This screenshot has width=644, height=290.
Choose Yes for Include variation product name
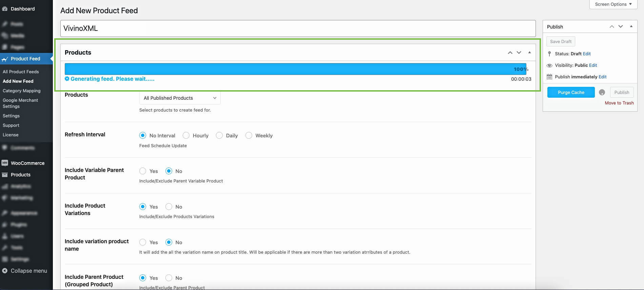(143, 242)
